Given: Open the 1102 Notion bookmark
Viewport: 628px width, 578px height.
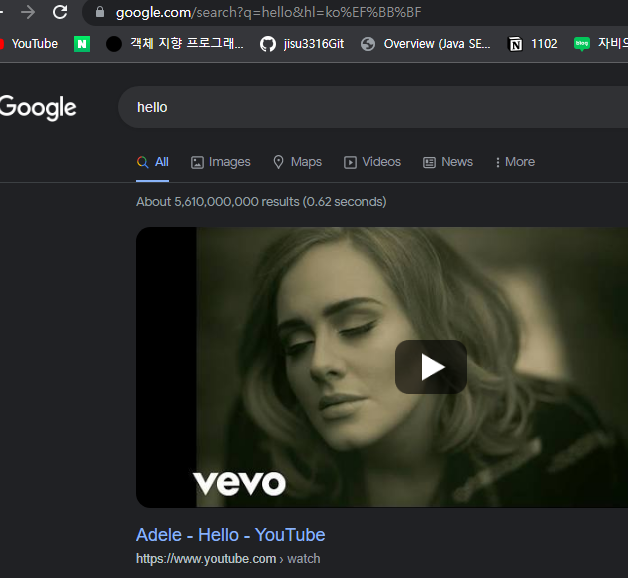Looking at the screenshot, I should 533,44.
